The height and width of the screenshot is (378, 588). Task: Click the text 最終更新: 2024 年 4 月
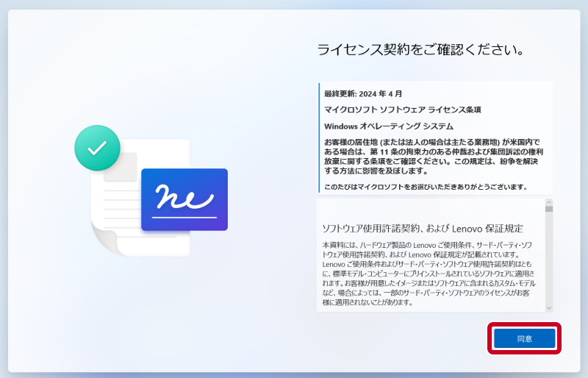click(x=363, y=94)
